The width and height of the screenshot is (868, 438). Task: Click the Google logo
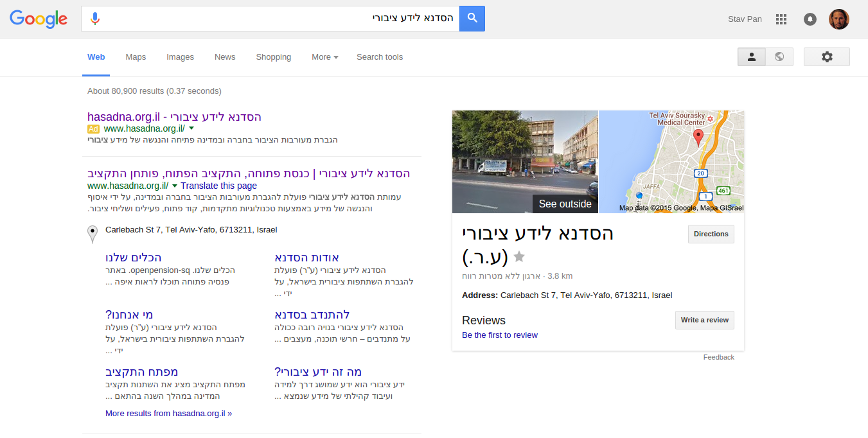click(x=39, y=19)
